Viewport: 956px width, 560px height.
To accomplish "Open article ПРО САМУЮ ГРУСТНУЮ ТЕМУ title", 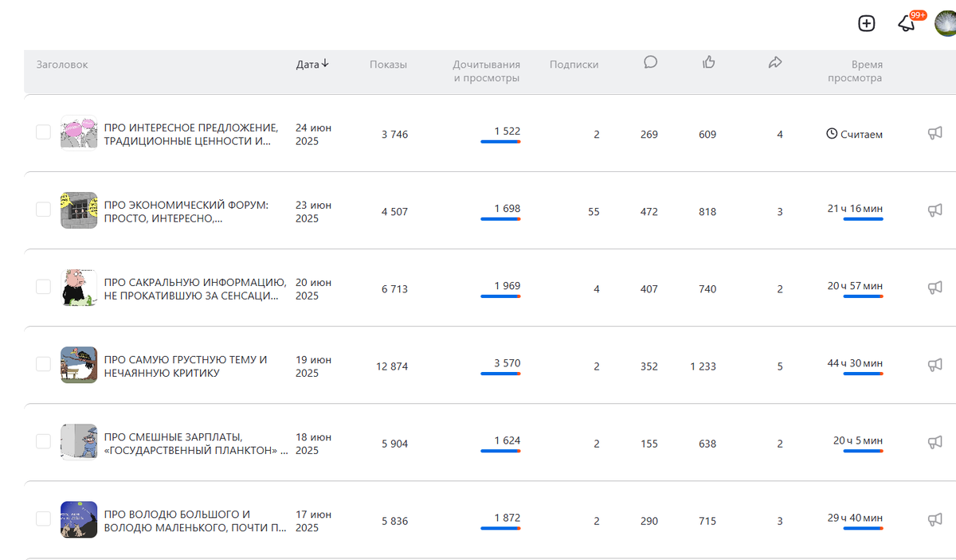I will pos(186,366).
